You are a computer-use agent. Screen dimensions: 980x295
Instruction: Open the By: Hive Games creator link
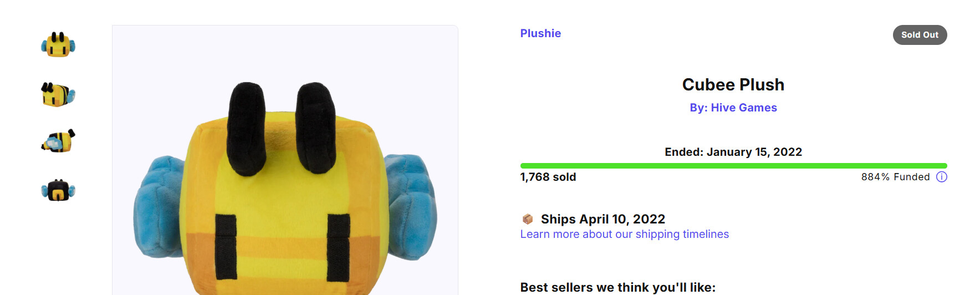coord(733,108)
